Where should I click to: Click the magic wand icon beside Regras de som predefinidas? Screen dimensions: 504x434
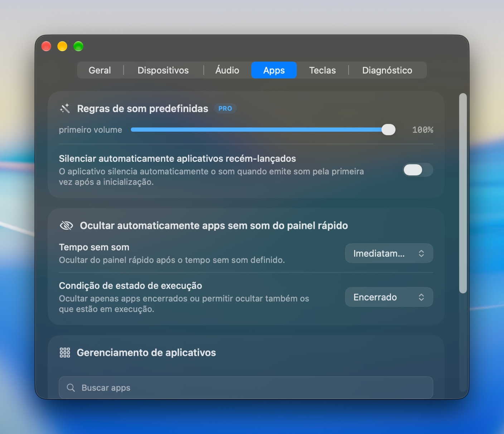pos(65,108)
